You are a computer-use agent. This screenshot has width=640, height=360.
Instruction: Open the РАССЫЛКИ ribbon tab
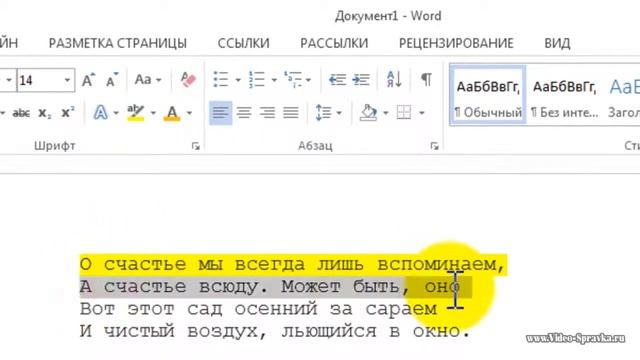334,43
